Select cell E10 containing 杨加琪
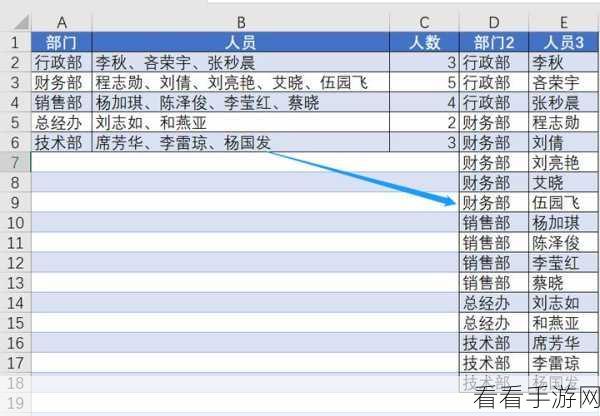Image resolution: width=600 pixels, height=416 pixels. click(564, 222)
